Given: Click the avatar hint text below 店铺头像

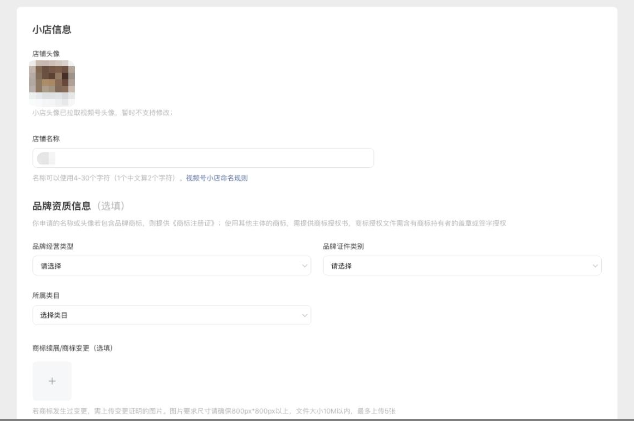Looking at the screenshot, I should click(x=102, y=113).
